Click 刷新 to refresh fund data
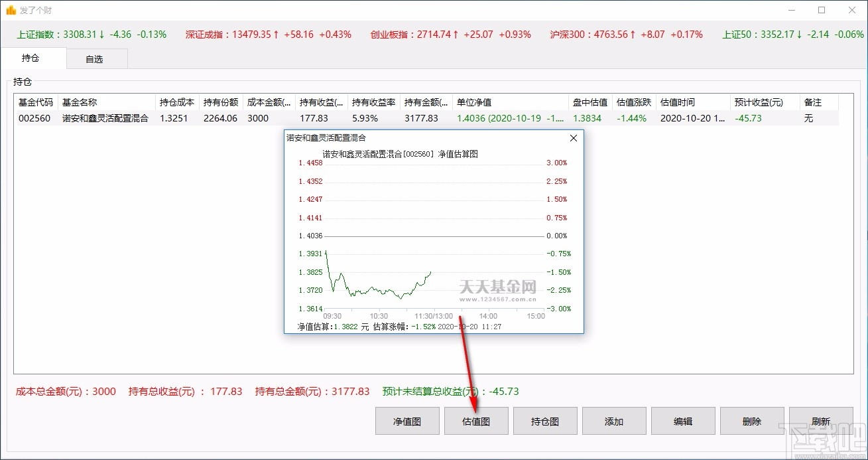The image size is (868, 460). coord(820,421)
